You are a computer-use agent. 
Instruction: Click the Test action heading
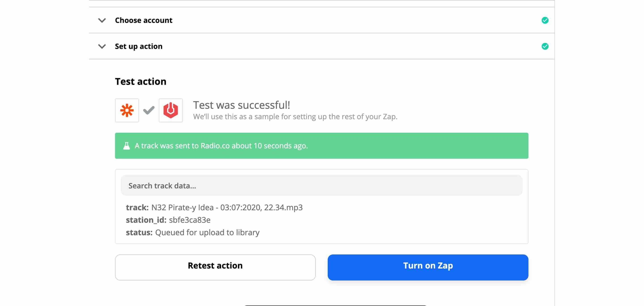(141, 81)
